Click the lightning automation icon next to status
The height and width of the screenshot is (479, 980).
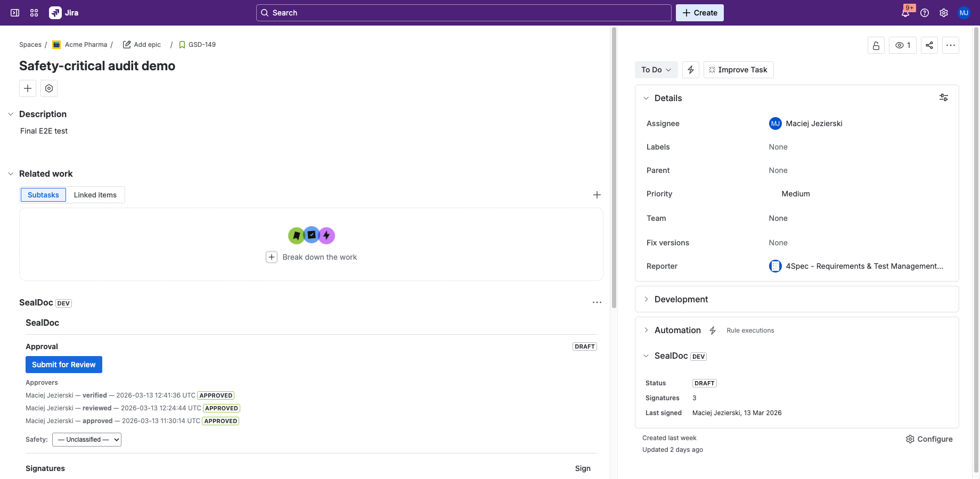[x=690, y=69]
